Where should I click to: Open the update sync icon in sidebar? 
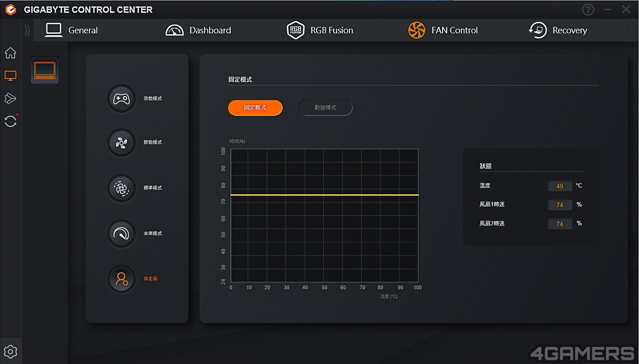pyautogui.click(x=11, y=121)
